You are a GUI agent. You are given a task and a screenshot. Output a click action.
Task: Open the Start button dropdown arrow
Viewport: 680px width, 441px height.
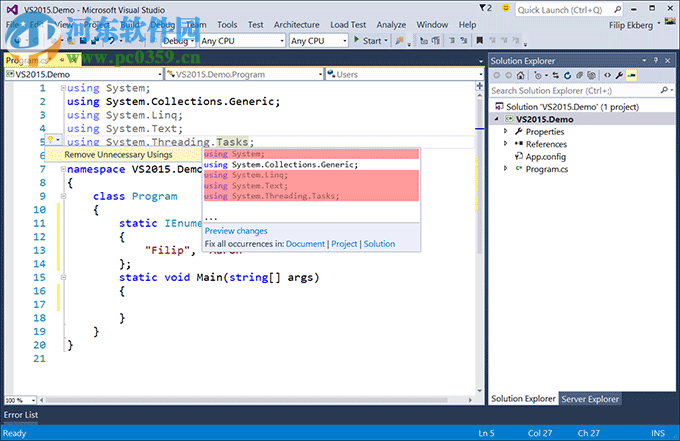(386, 41)
